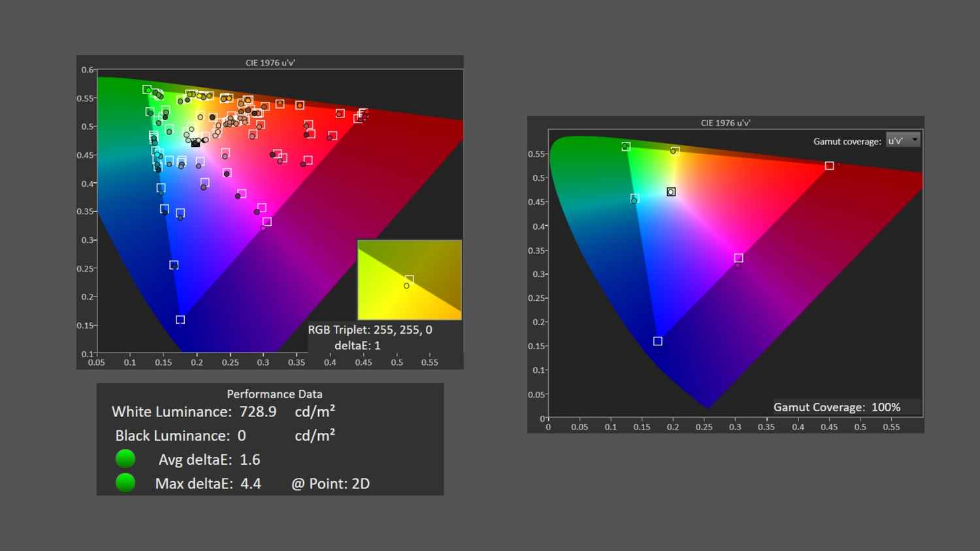This screenshot has width=980, height=551.
Task: Select the red primary target square in gamut chart
Action: [829, 166]
